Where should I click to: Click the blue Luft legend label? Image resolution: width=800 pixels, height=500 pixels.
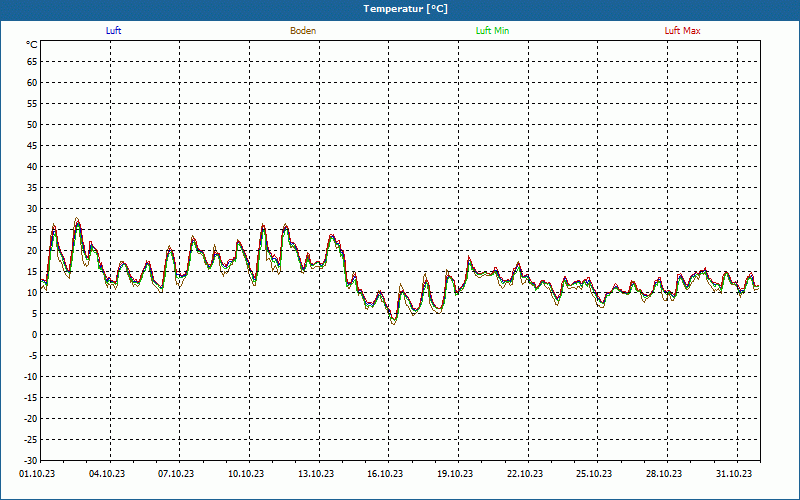click(113, 31)
